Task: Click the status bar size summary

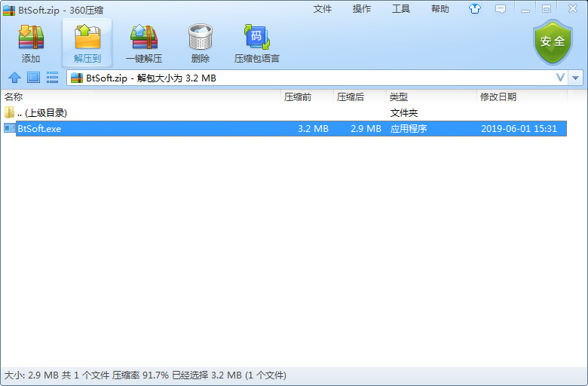Action: click(x=145, y=375)
